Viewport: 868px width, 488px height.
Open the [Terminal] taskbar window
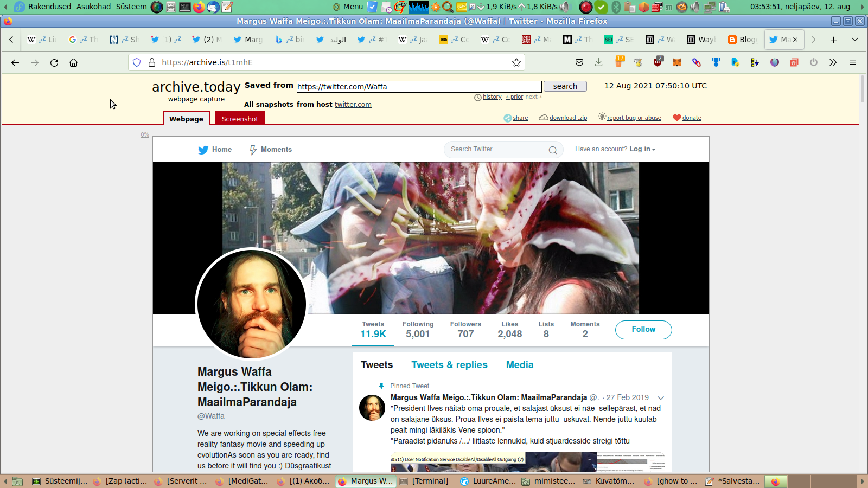click(x=425, y=481)
